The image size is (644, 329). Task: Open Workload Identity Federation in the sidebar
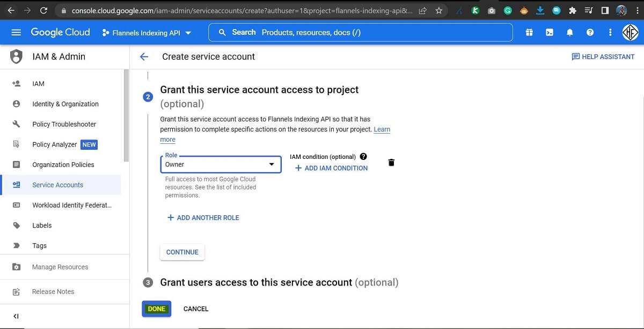coord(61,205)
